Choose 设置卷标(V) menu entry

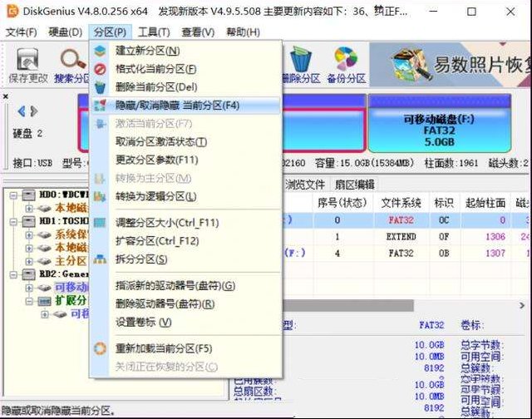click(185, 323)
